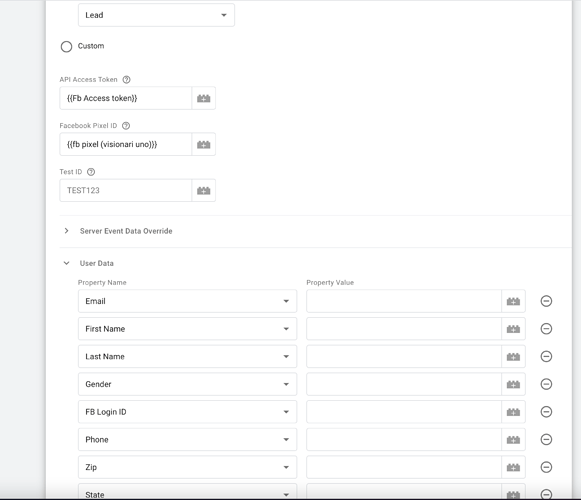
Task: Select the Custom radio button
Action: tap(66, 47)
